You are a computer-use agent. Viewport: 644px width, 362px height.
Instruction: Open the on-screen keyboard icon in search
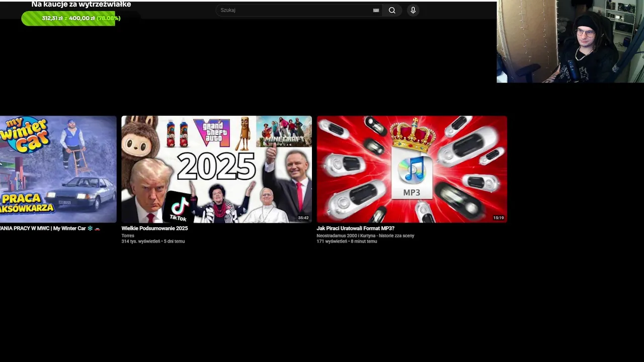pyautogui.click(x=376, y=10)
